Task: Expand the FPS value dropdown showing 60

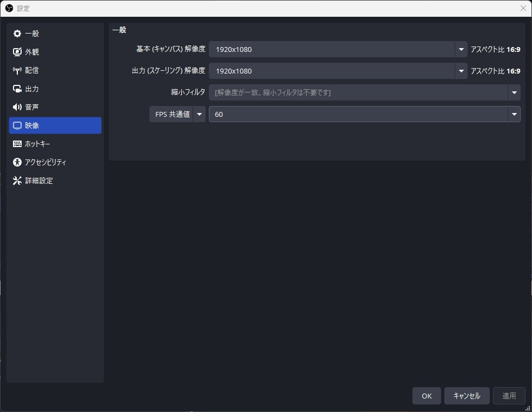Action: pos(514,114)
